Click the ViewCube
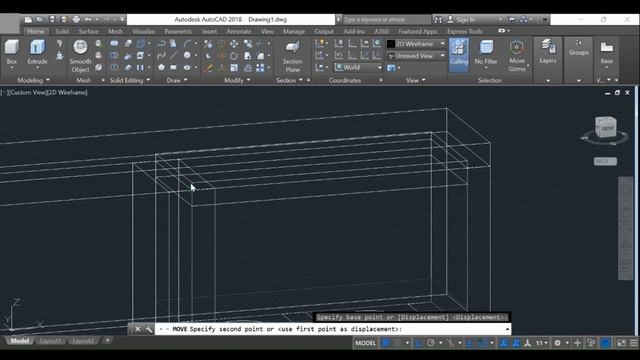The height and width of the screenshot is (360, 640). [605, 127]
